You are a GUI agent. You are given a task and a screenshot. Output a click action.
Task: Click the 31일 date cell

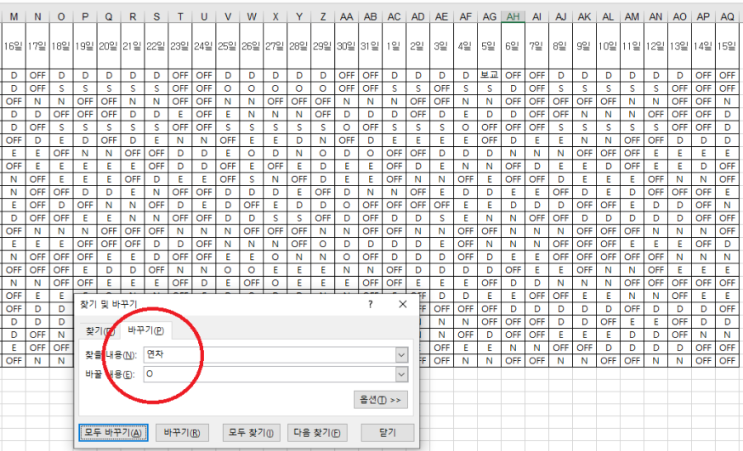pos(371,46)
